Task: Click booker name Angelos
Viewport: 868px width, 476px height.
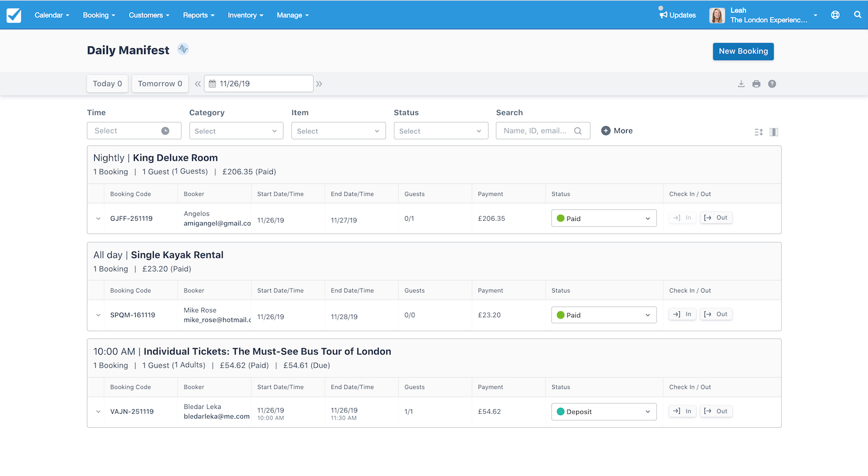Action: click(x=197, y=214)
